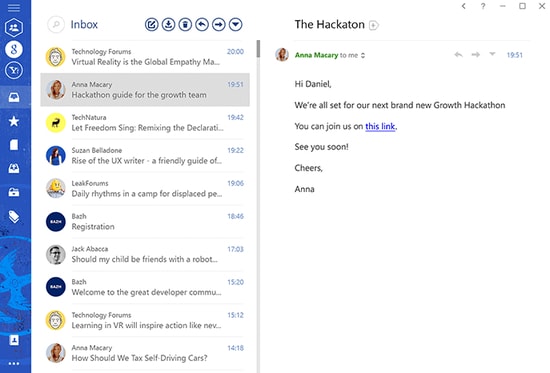This screenshot has width=550, height=373.
Task: Open the contacts icon near the sidebar bottom
Action: click(14, 340)
